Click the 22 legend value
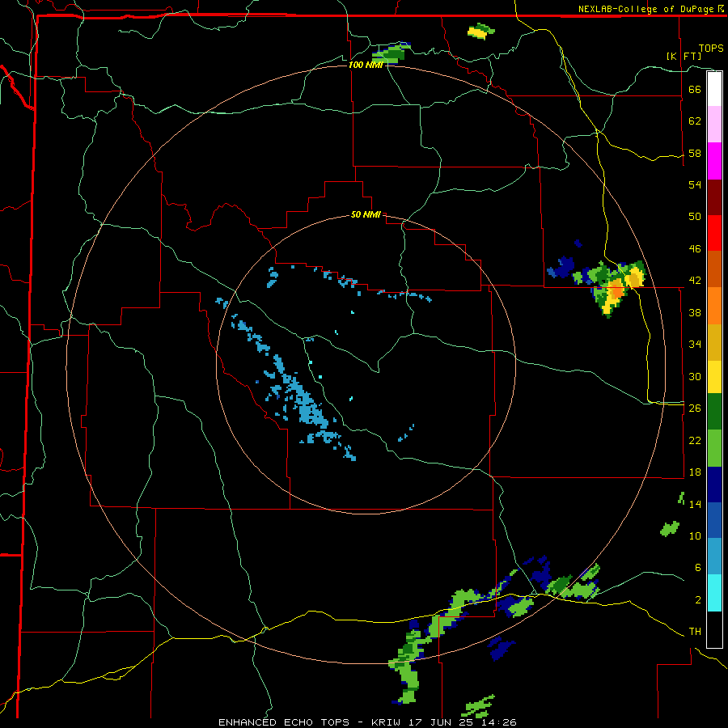728x728 pixels. (x=695, y=440)
